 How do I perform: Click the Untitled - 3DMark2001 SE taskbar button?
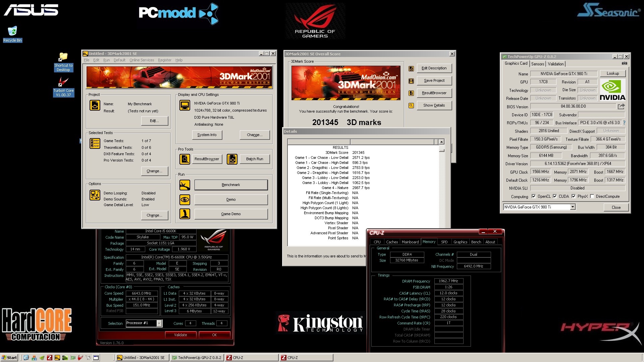[x=142, y=358]
